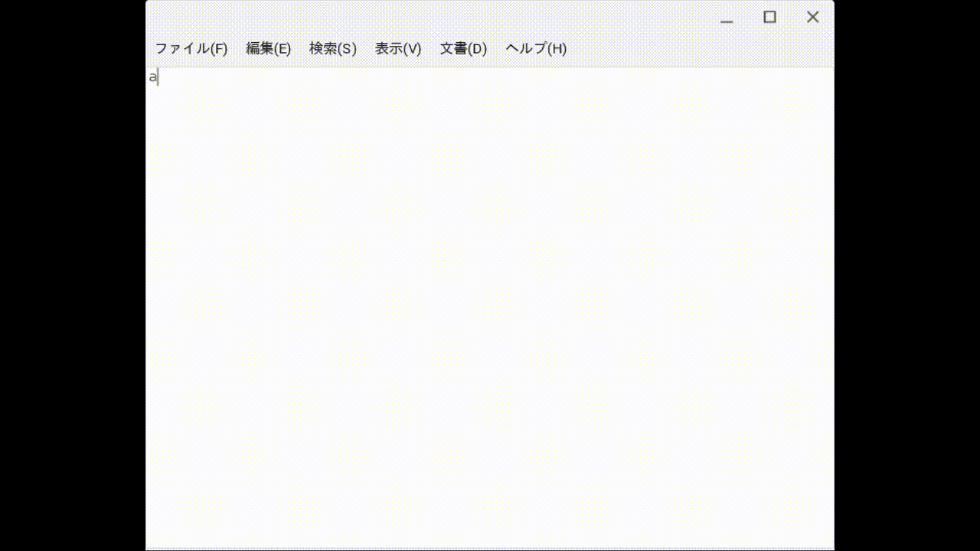Screen dimensions: 980x551
Task: Open the 表示(V) menu
Action: tap(398, 49)
